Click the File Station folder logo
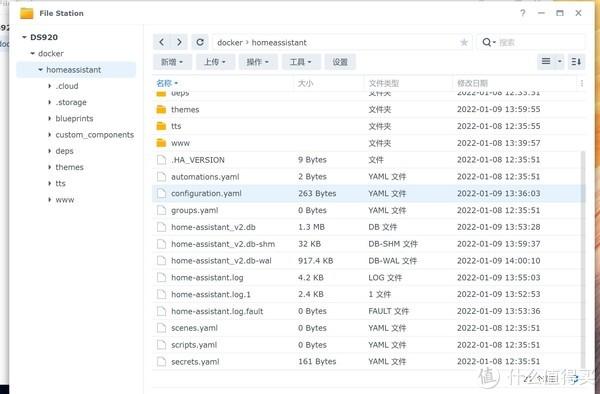The image size is (600, 394). point(26,13)
